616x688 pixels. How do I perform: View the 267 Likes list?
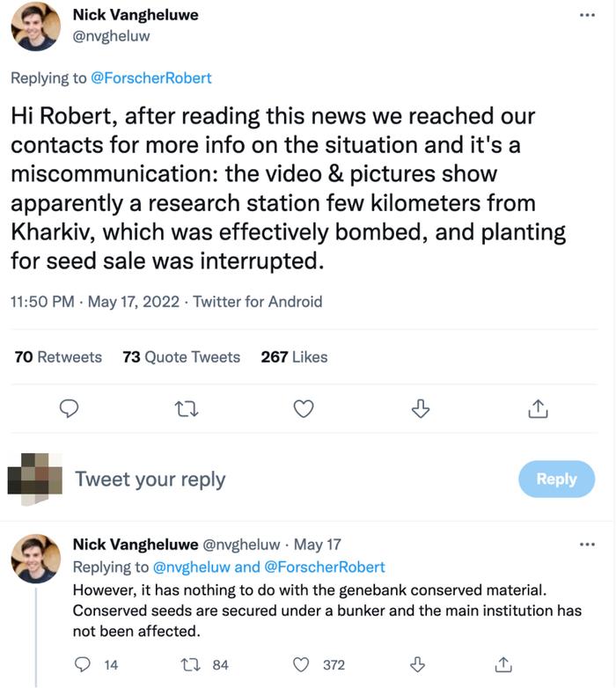[294, 356]
